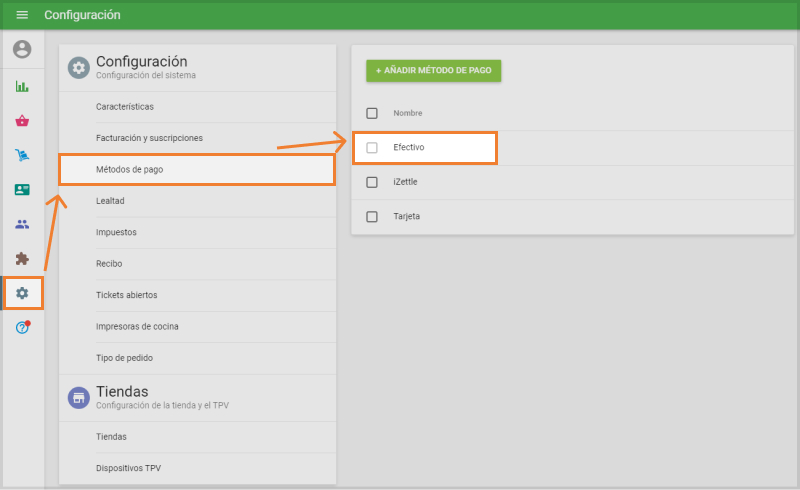The image size is (800, 490).
Task: Select Métodos de pago menu item
Action: 197,169
